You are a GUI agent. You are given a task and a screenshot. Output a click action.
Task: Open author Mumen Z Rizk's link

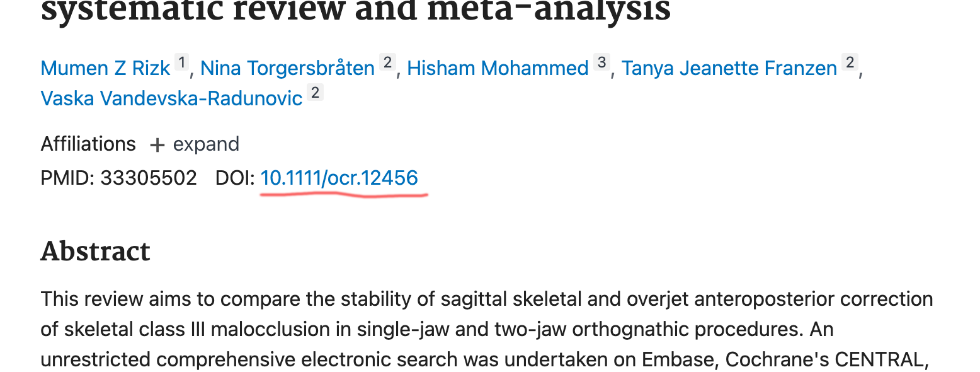pyautogui.click(x=106, y=68)
